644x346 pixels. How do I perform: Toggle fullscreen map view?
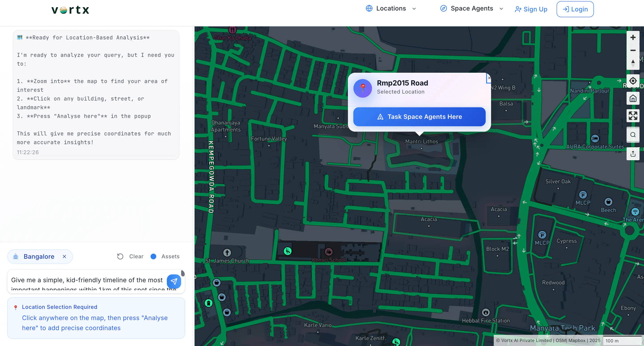633,115
